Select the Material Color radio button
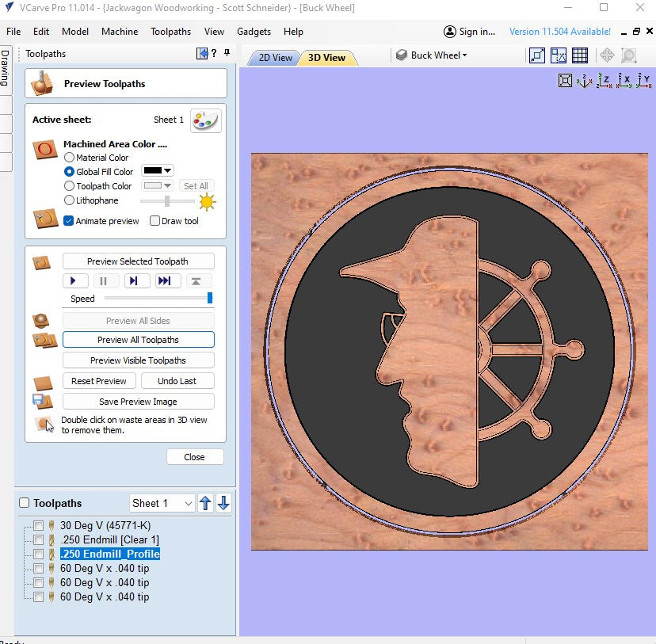This screenshot has height=644, width=656. pyautogui.click(x=70, y=158)
